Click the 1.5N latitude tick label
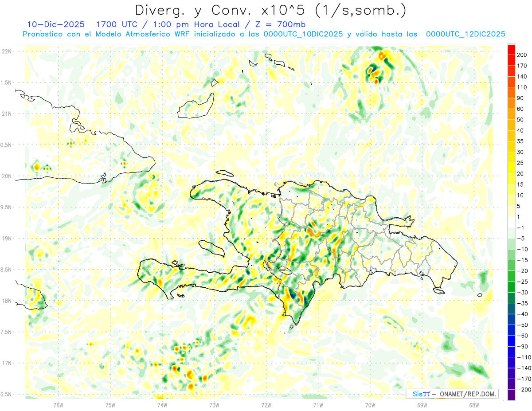 (x=7, y=82)
